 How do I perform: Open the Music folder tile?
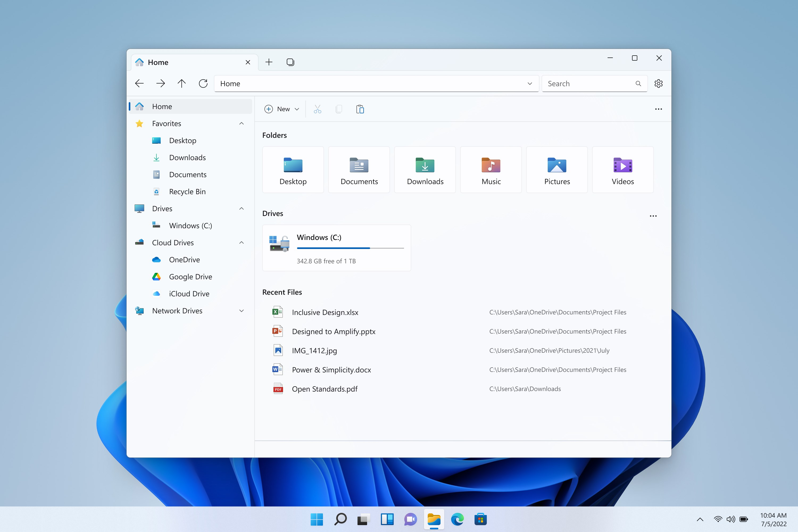coord(491,170)
